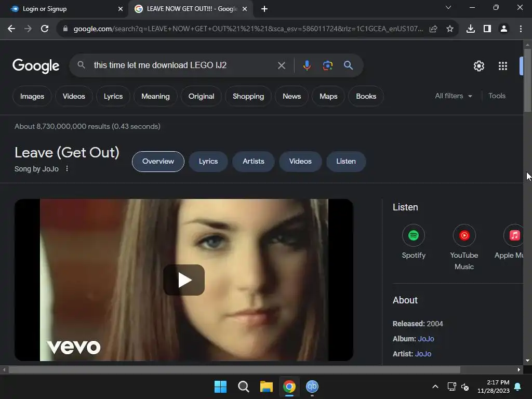Go to the Google homepage logo
Screen dimensions: 532x399
36,66
